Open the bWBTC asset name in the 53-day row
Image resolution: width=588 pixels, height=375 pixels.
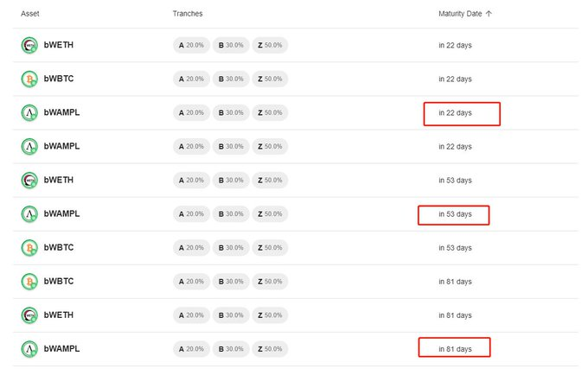point(59,247)
